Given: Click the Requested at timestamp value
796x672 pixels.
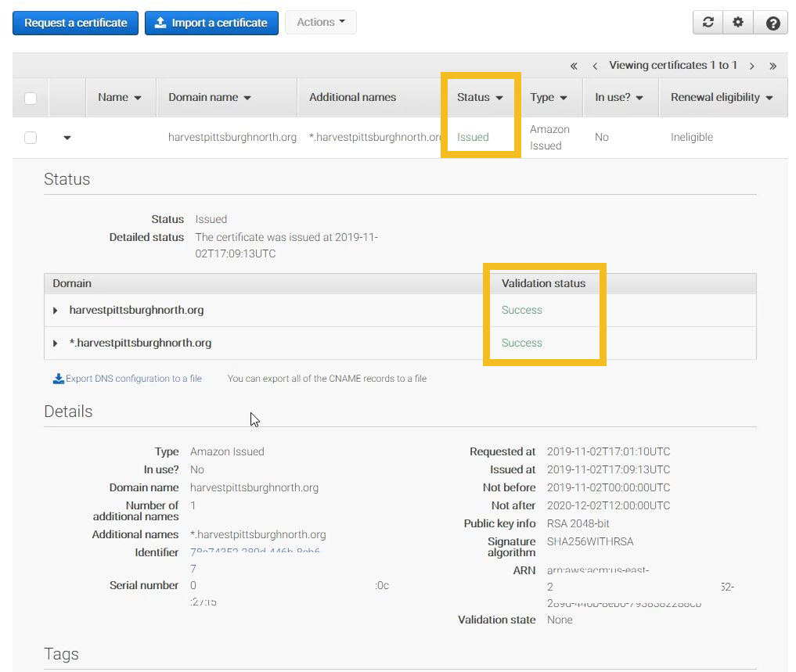Looking at the screenshot, I should (608, 451).
